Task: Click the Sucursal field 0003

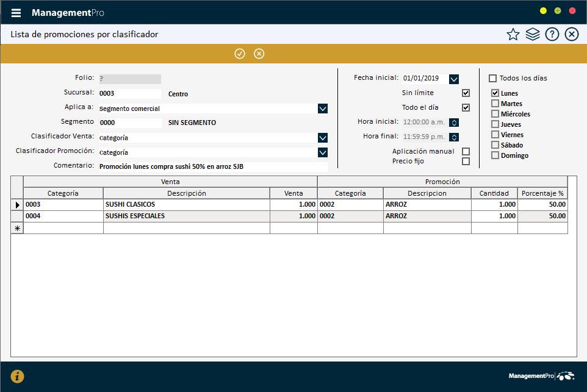Action: (130, 93)
